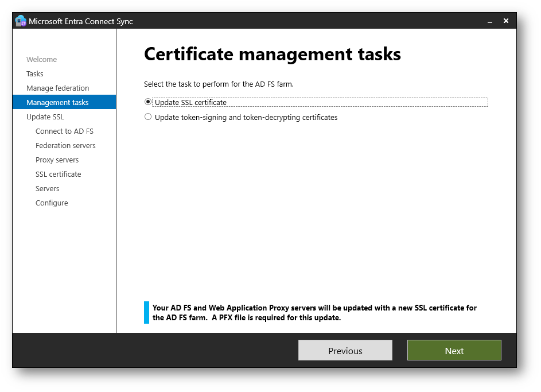Image resolution: width=541 pixels, height=392 pixels.
Task: Select the Update SSL certificate option
Action: coord(148,102)
